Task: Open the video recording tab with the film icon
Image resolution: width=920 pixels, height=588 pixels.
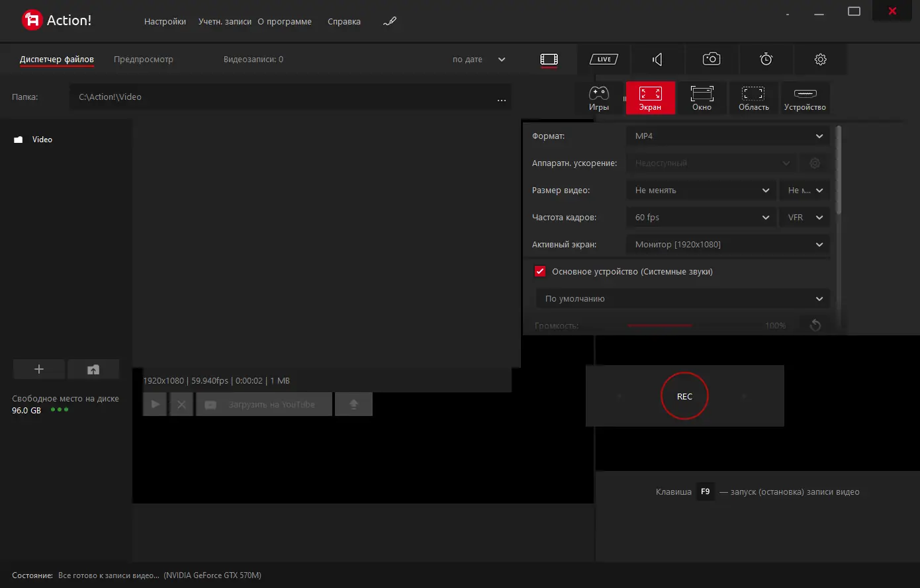Action: (x=549, y=60)
